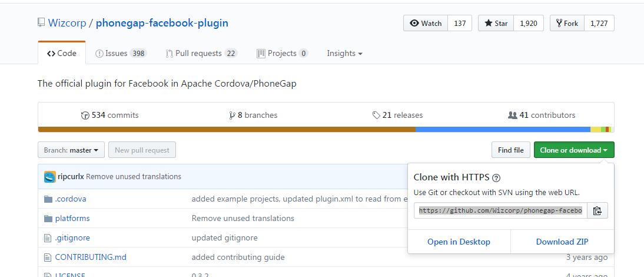Click the .cordova folder icon

point(48,199)
